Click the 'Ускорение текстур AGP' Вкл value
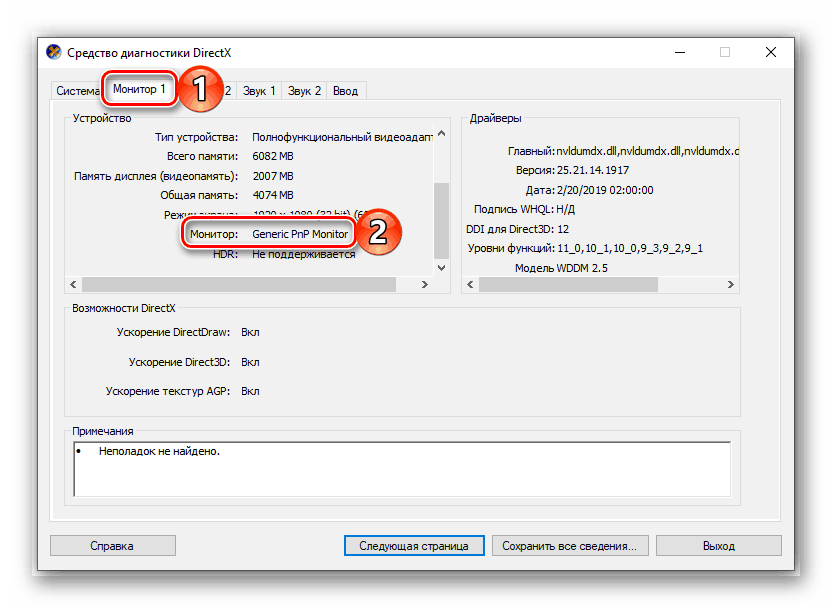Viewport: 832px width, 608px height. pyautogui.click(x=250, y=391)
